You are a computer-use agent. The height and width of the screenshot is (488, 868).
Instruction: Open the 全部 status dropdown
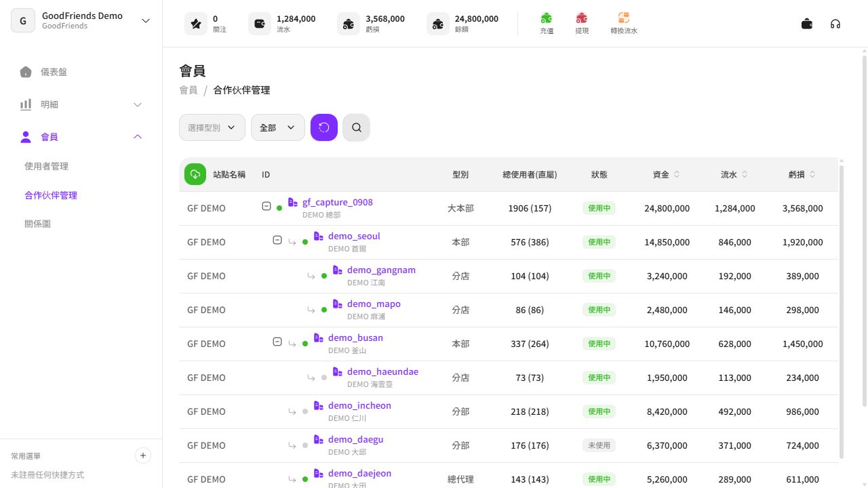278,127
